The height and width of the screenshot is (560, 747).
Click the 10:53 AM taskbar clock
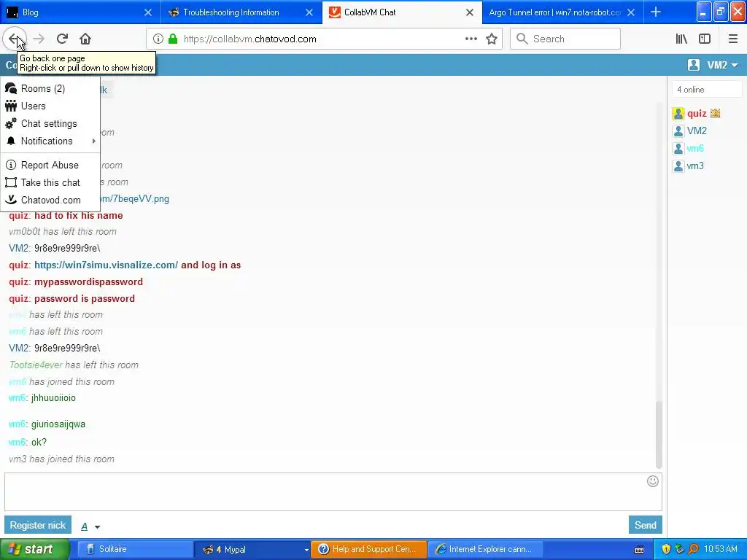point(720,550)
